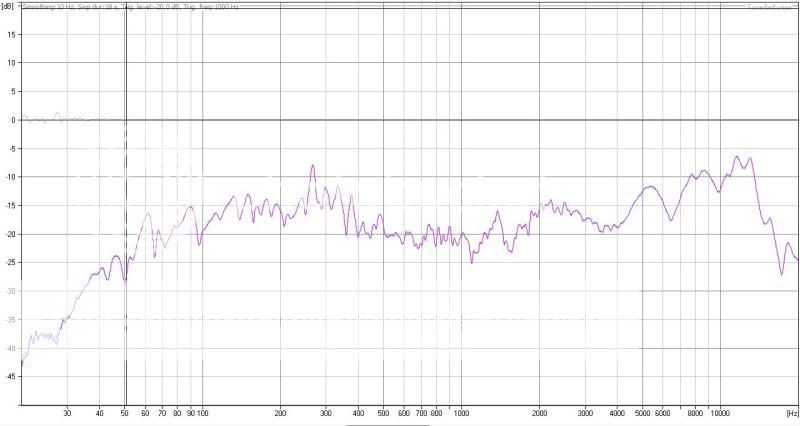The image size is (800, 426).
Task: Click the -45 dB level axis label
Action: click(x=10, y=377)
